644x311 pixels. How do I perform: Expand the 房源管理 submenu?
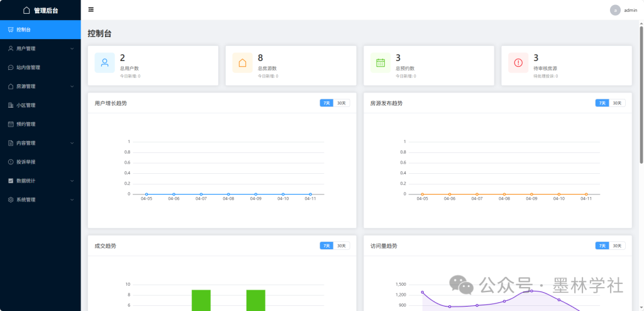tap(40, 86)
